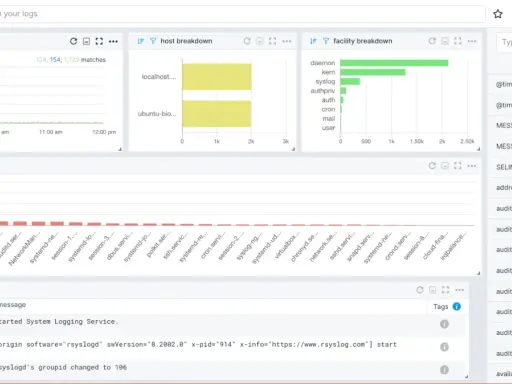This screenshot has width=512, height=384.
Task: Click the logs search input field
Action: (x=242, y=14)
